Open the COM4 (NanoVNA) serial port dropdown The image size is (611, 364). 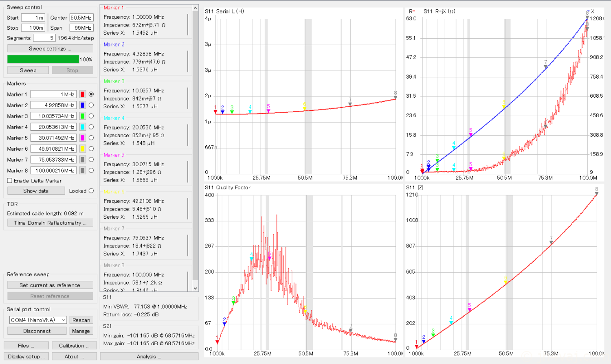tap(38, 320)
